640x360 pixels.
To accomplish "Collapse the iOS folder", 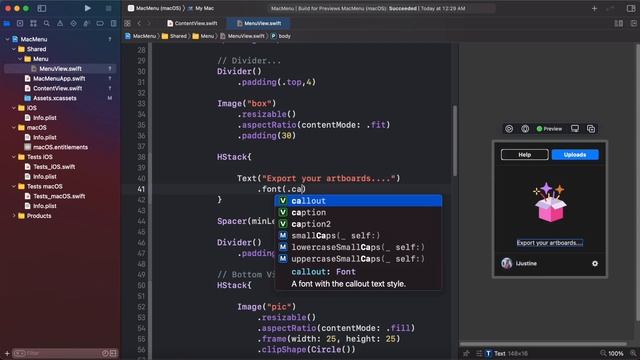I will (x=14, y=108).
